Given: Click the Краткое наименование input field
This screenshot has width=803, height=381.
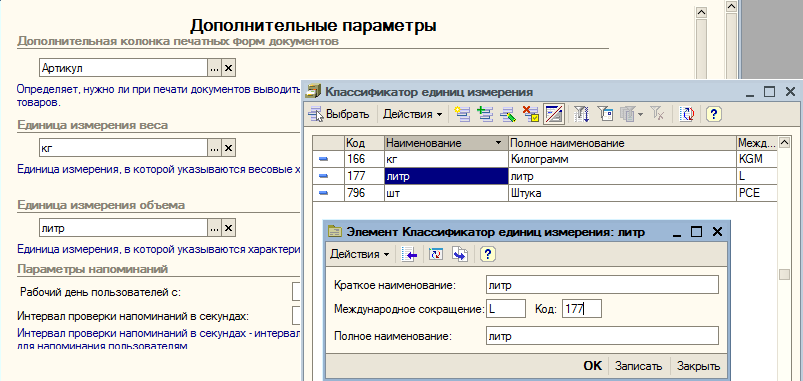Looking at the screenshot, I should 602,285.
